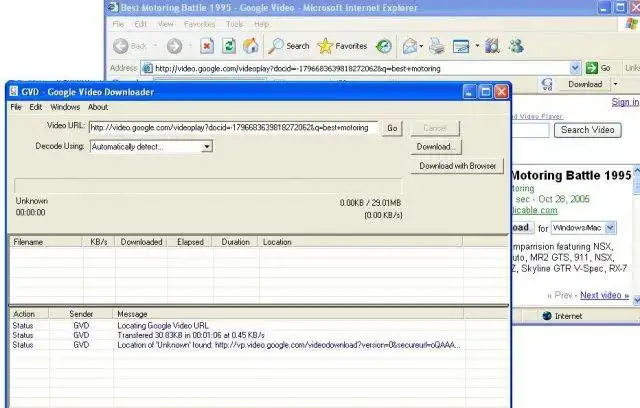Click the Location column header
Image resolution: width=640 pixels, height=408 pixels.
pyautogui.click(x=360, y=242)
